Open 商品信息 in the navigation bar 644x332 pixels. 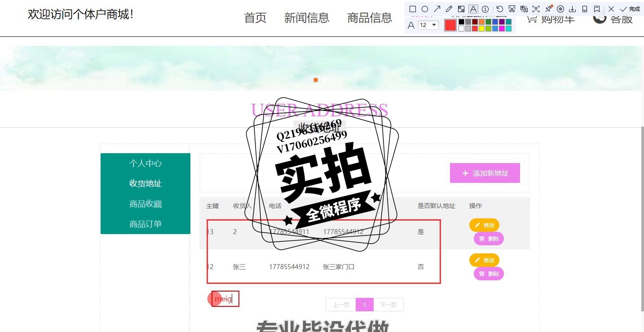(x=370, y=18)
